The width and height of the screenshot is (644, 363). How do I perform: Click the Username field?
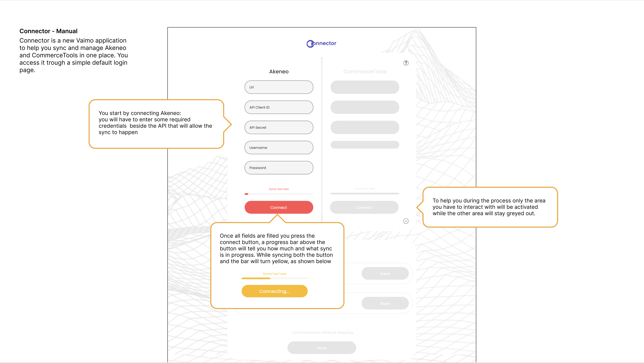click(x=279, y=147)
